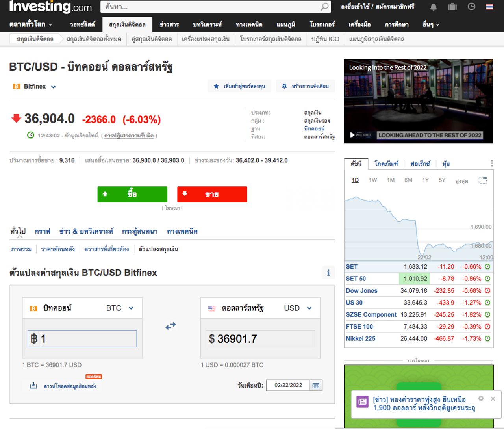Click the BTC amount input field
The image size is (504, 429).
coord(82,338)
